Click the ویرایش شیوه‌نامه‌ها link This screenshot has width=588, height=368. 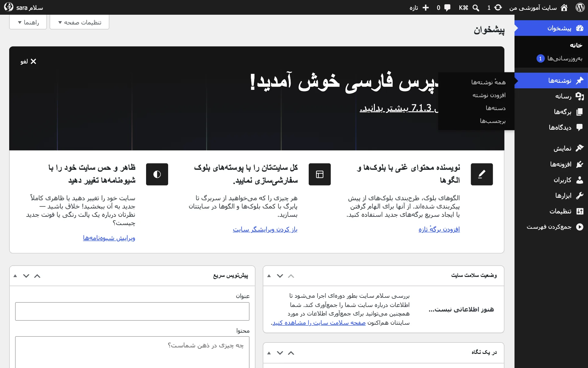click(109, 238)
